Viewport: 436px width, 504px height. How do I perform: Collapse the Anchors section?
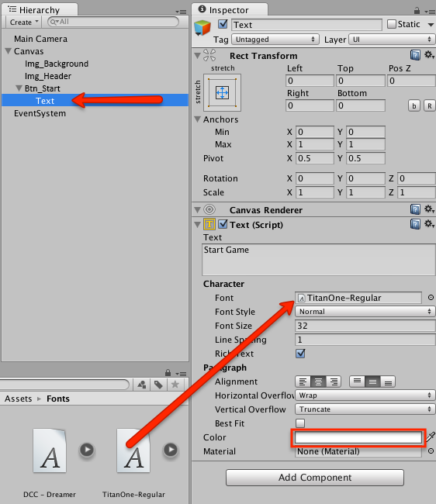point(197,119)
